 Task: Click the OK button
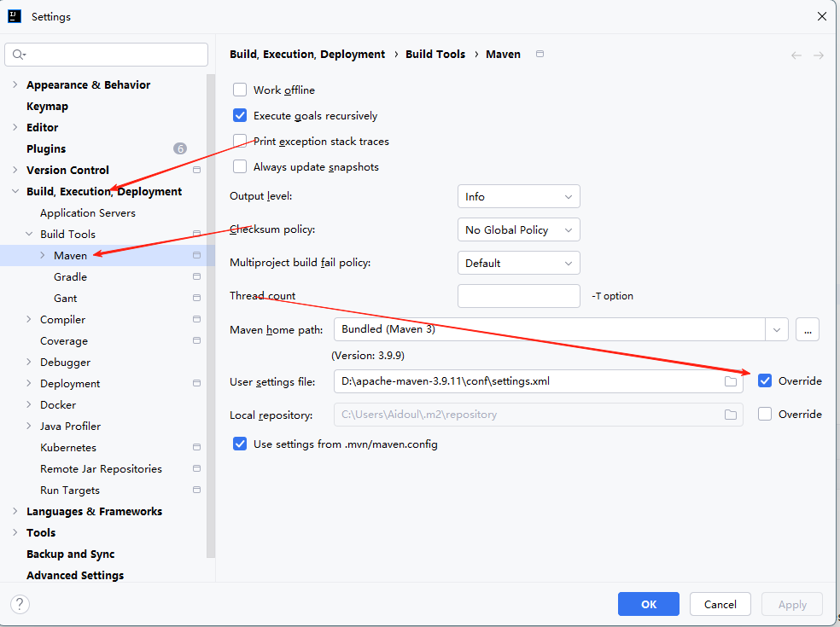click(x=648, y=604)
